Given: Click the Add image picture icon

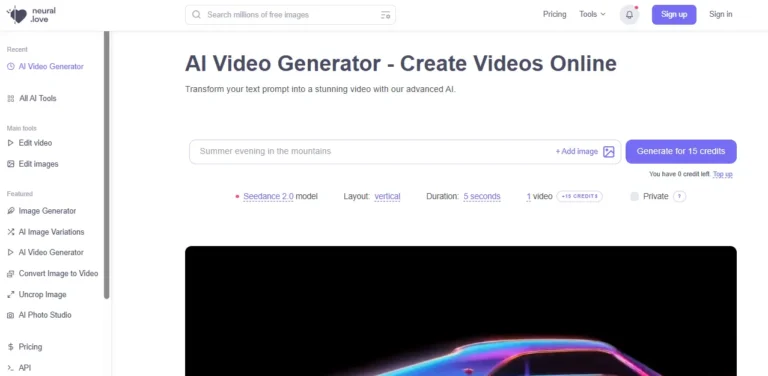Looking at the screenshot, I should [x=609, y=152].
